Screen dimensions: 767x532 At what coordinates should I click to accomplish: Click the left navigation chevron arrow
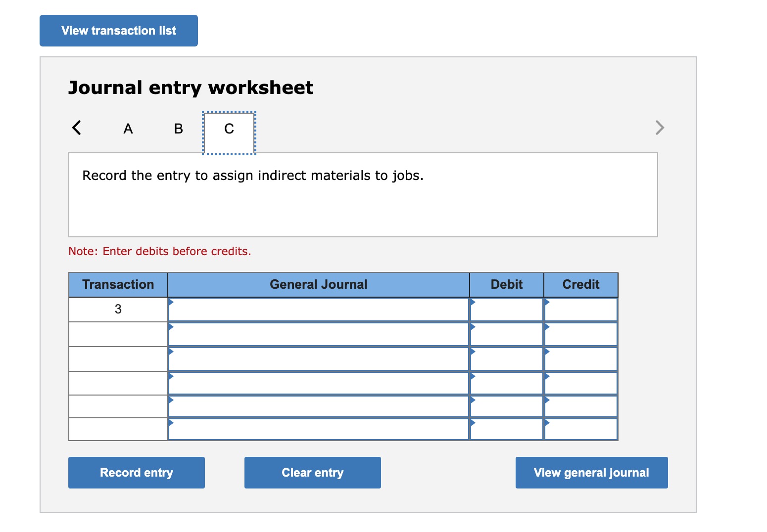click(x=77, y=128)
